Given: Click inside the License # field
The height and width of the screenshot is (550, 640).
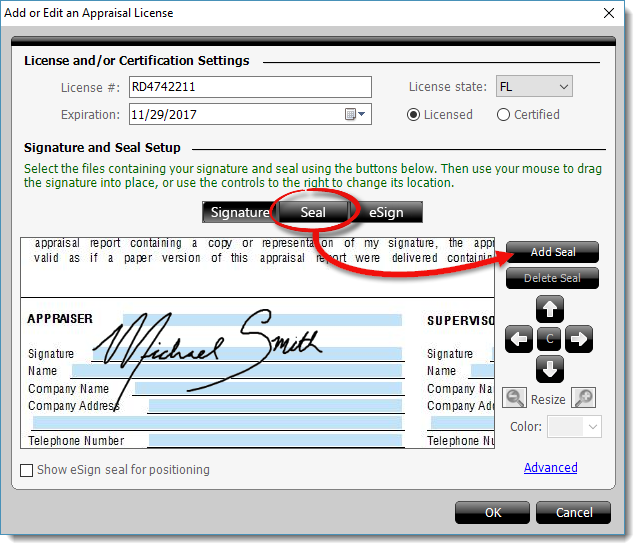Looking at the screenshot, I should 250,87.
